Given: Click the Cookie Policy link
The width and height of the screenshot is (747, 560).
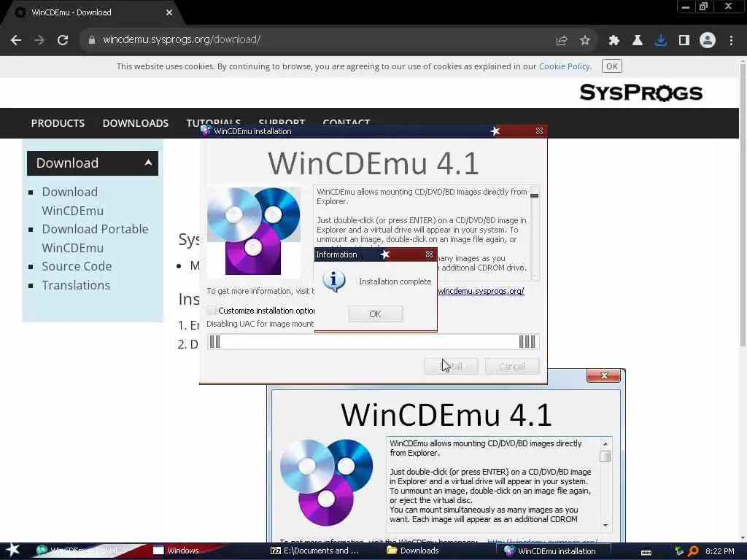Looking at the screenshot, I should [x=565, y=66].
